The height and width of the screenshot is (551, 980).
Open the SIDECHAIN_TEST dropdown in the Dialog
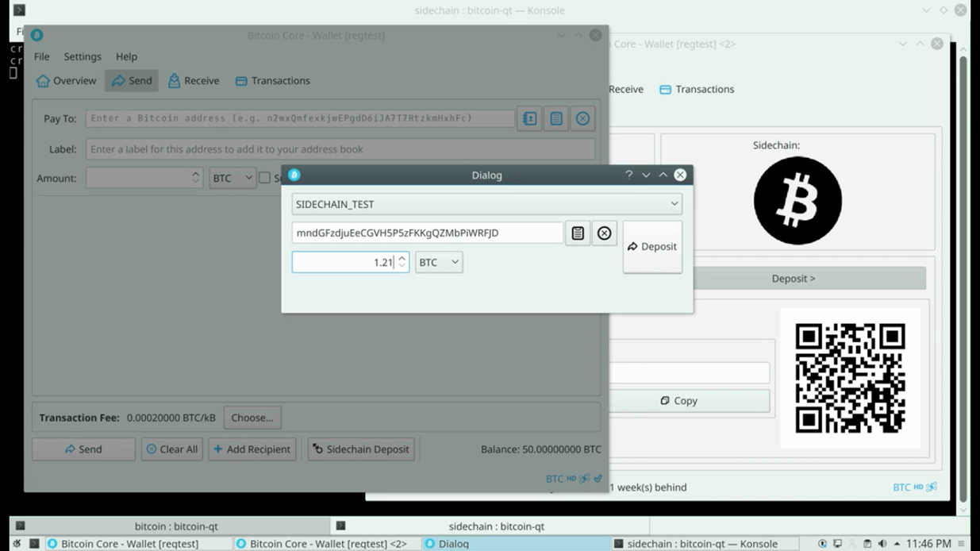point(486,204)
